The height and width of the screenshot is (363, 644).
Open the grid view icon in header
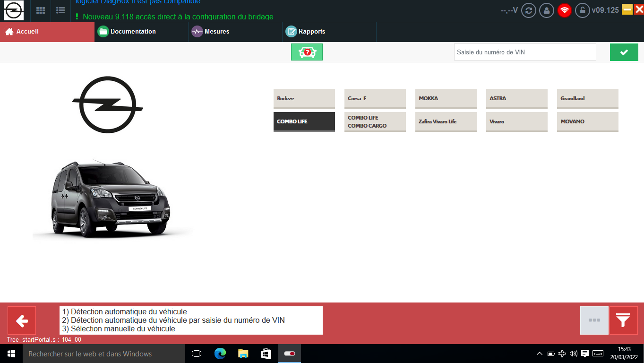click(x=41, y=10)
